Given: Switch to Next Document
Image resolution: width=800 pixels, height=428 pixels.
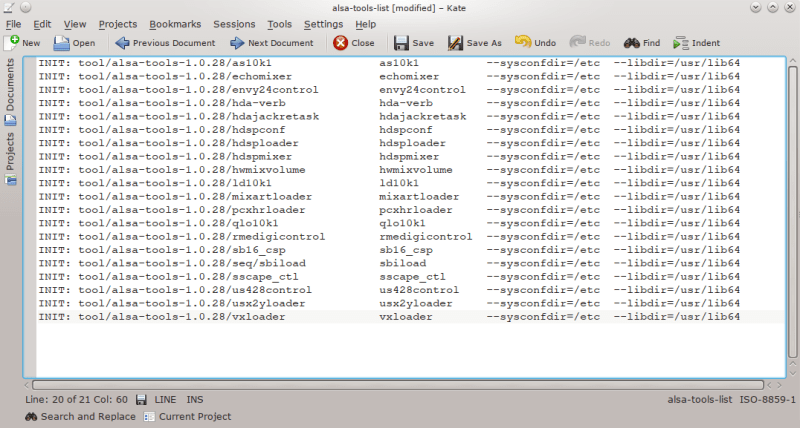Looking at the screenshot, I should (272, 43).
